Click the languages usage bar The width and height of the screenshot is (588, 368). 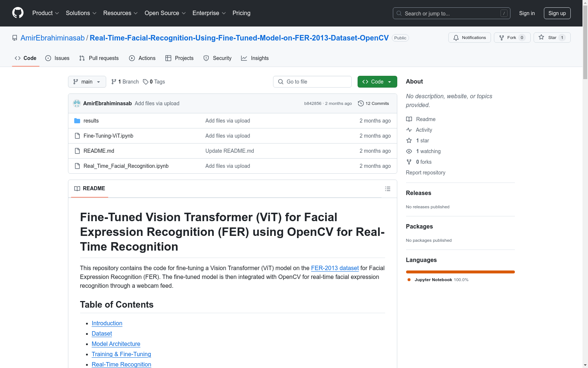(x=460, y=272)
